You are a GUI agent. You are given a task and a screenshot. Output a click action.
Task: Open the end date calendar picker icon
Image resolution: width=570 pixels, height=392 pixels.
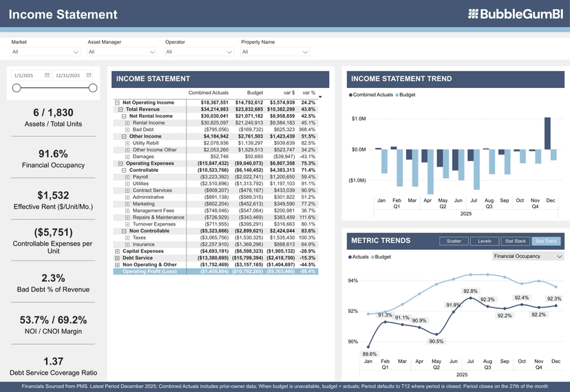click(x=89, y=75)
